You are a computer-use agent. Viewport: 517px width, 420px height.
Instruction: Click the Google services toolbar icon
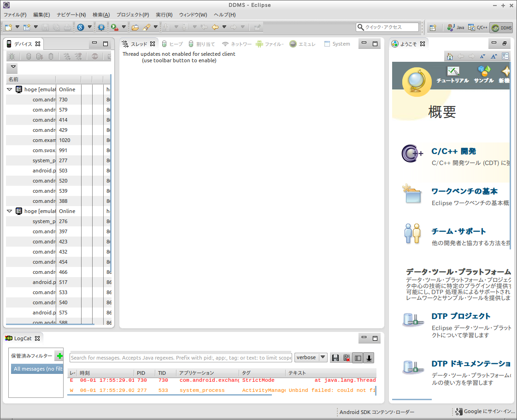(x=81, y=27)
